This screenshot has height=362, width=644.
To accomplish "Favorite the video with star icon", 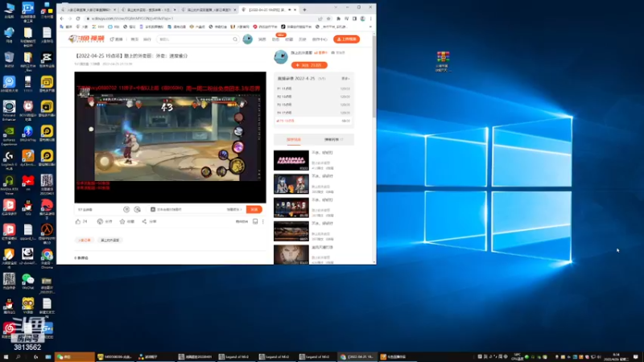I will click(x=122, y=222).
